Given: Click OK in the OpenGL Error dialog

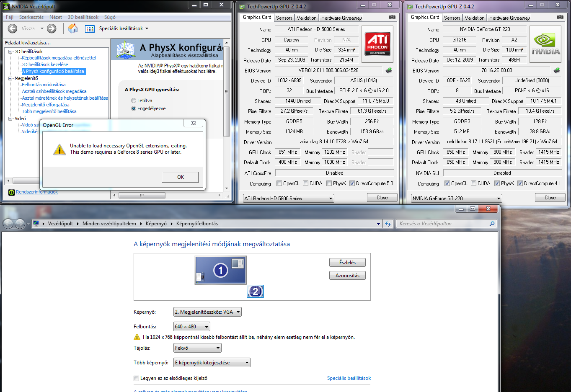Looking at the screenshot, I should pos(181,177).
